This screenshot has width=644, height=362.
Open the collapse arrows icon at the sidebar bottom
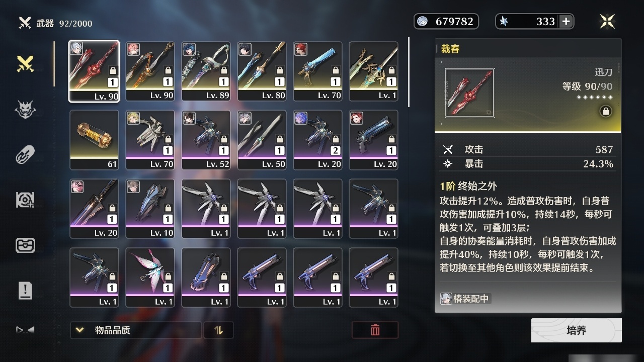tap(25, 330)
